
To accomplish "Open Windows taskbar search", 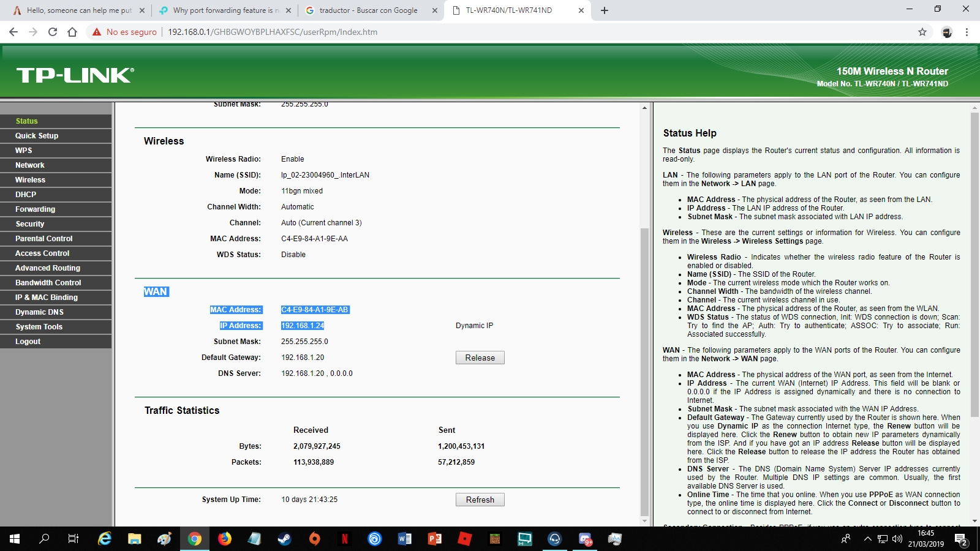I will [x=44, y=539].
